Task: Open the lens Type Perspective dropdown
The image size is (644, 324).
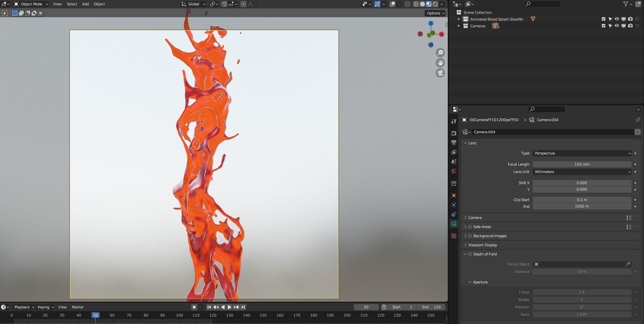Action: coord(582,153)
